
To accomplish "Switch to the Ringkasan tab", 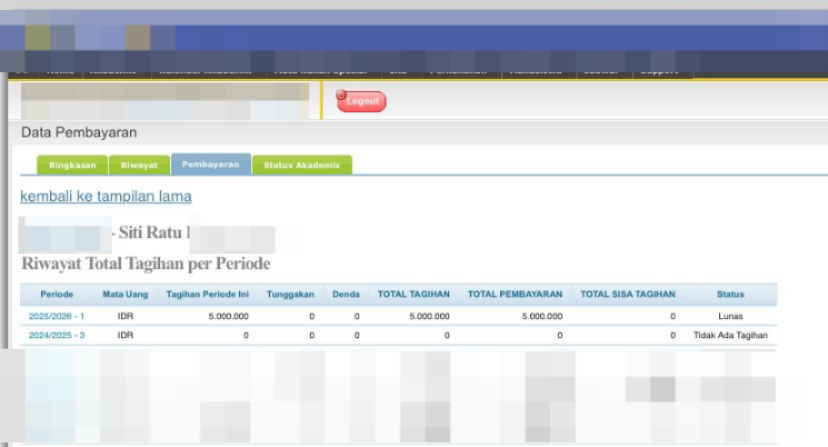I will click(72, 165).
